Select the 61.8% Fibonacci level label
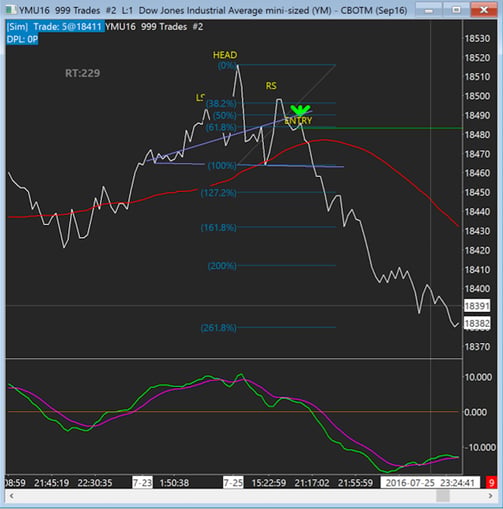The height and width of the screenshot is (509, 503). [x=221, y=127]
